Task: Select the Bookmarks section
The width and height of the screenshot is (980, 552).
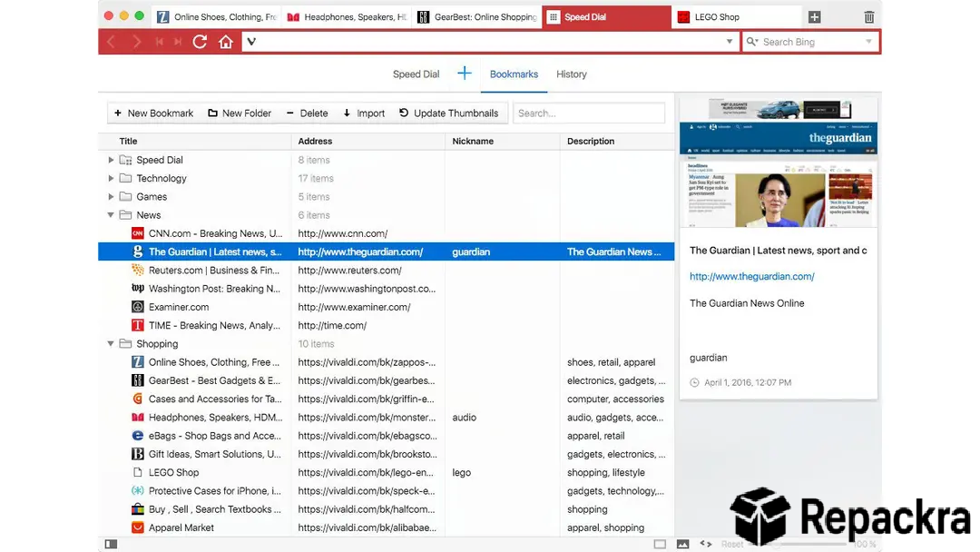Action: [514, 74]
